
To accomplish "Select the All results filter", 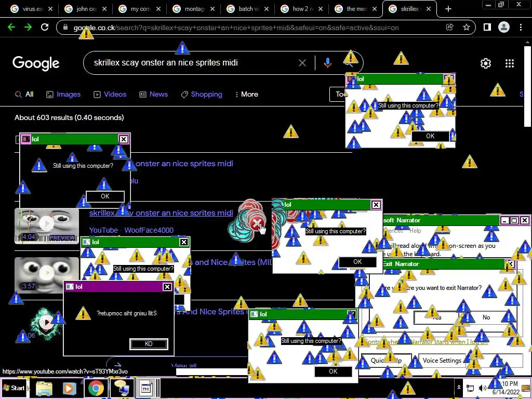I will click(x=24, y=95).
